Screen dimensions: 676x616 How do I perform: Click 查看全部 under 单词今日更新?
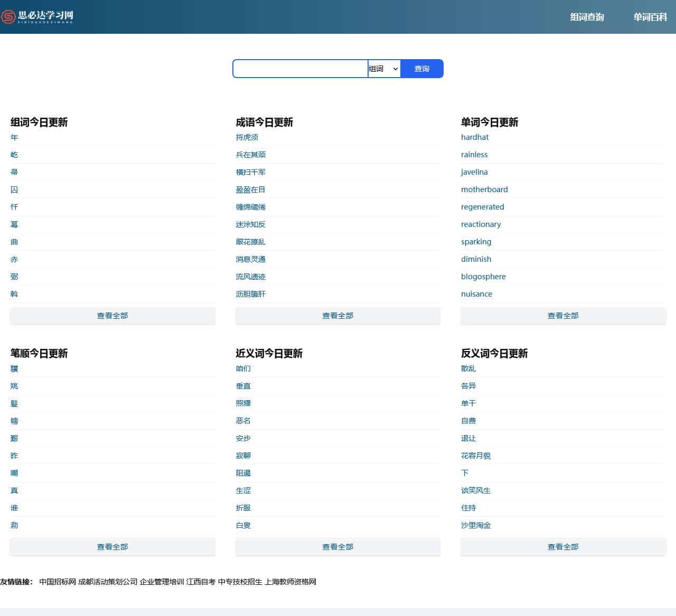563,315
